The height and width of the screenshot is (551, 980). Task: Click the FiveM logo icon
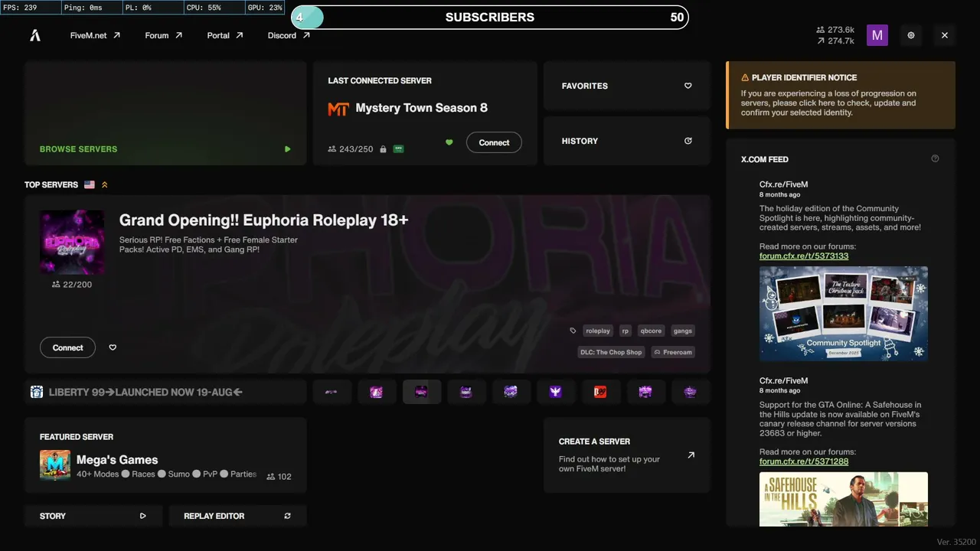point(35,35)
